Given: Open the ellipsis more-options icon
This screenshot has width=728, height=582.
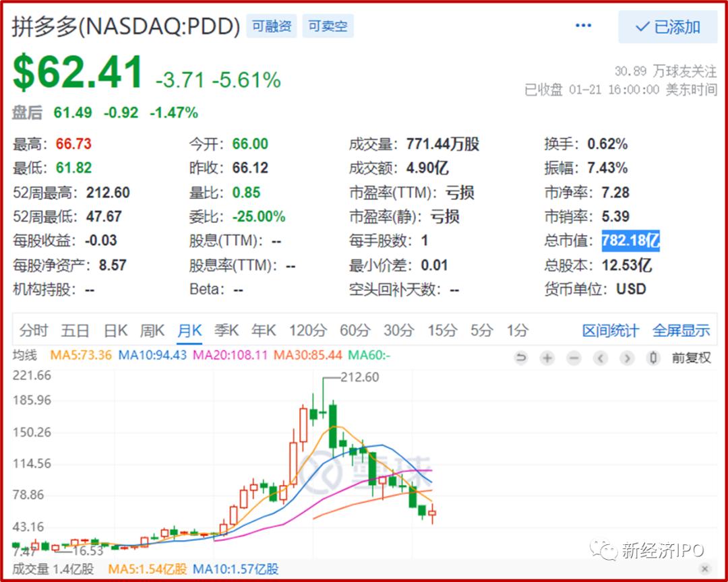Looking at the screenshot, I should coord(582,26).
